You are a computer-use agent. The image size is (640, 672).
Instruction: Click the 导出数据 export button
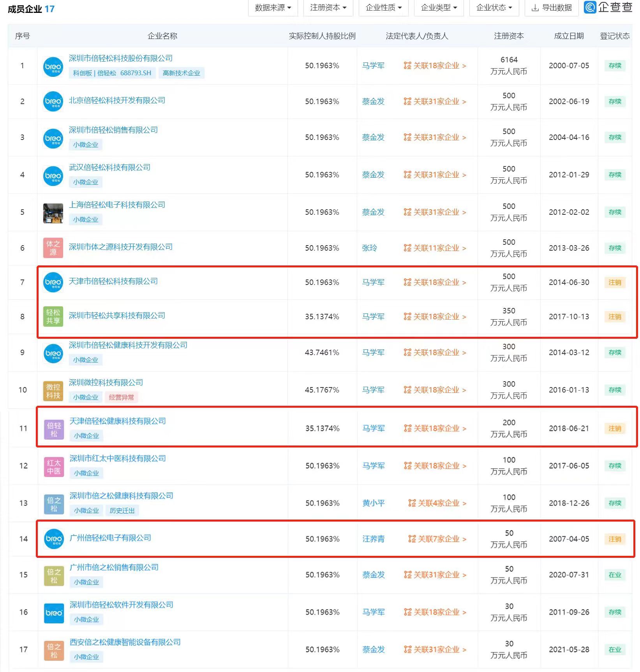click(x=552, y=8)
